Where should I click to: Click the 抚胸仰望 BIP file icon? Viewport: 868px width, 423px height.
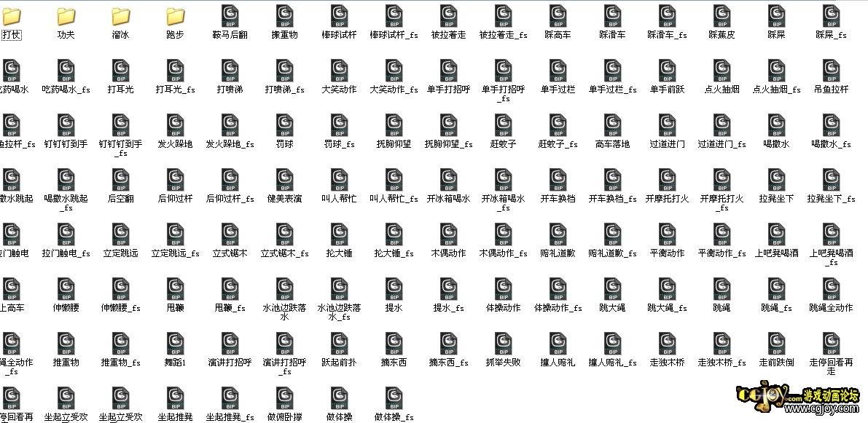coord(394,125)
